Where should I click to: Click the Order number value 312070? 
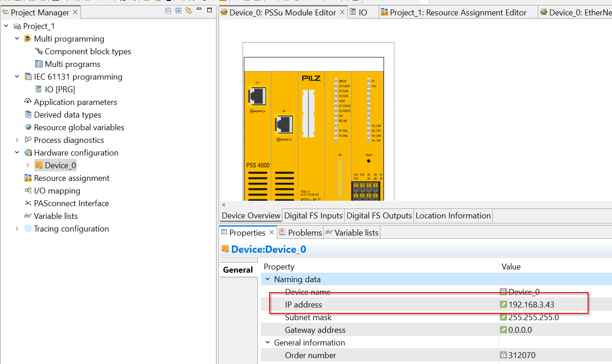tap(522, 355)
